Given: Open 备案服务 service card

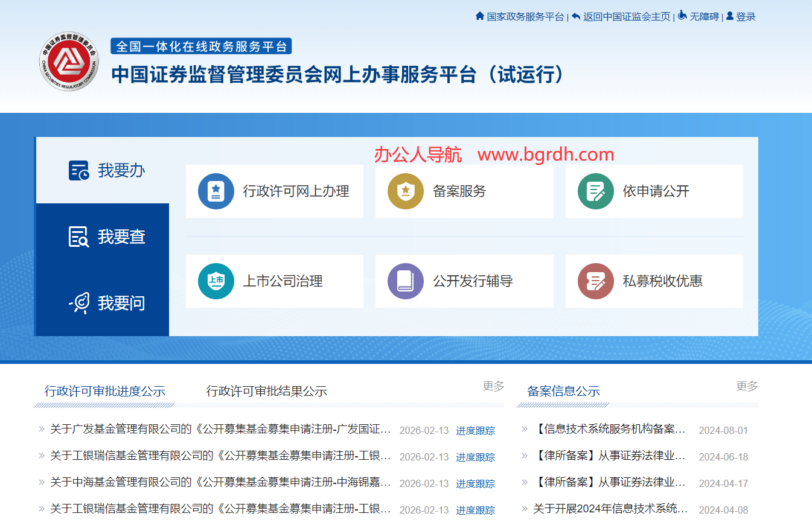Looking at the screenshot, I should pos(464,191).
